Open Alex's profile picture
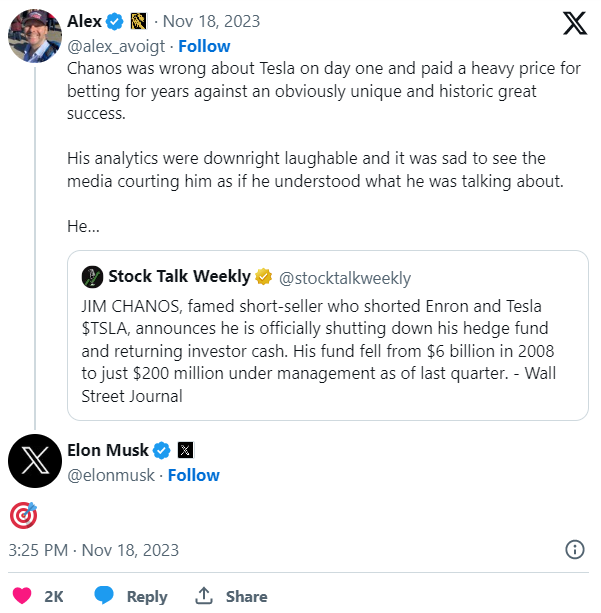 (35, 36)
